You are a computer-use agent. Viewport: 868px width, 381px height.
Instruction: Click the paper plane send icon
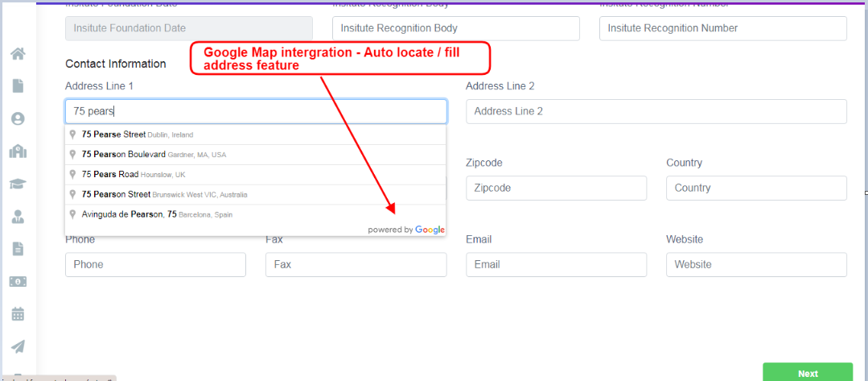pyautogui.click(x=18, y=346)
